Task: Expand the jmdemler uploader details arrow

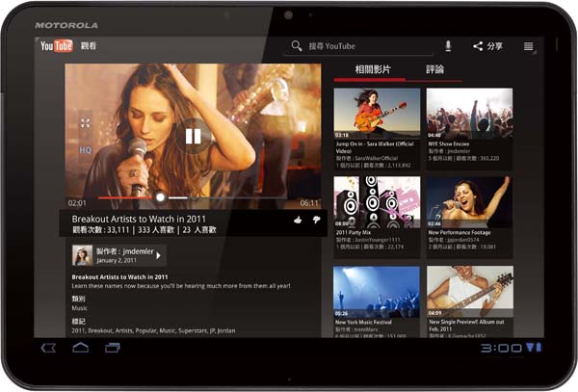Action: click(159, 255)
